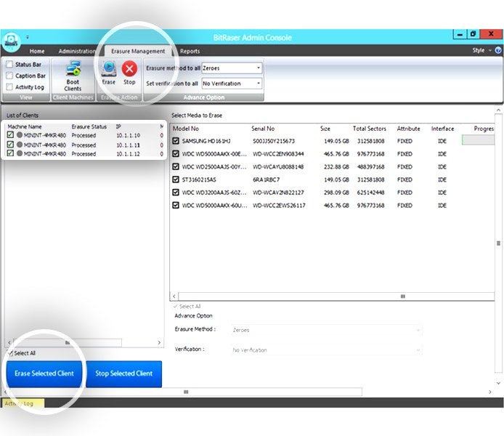Open the Style menu

(481, 50)
